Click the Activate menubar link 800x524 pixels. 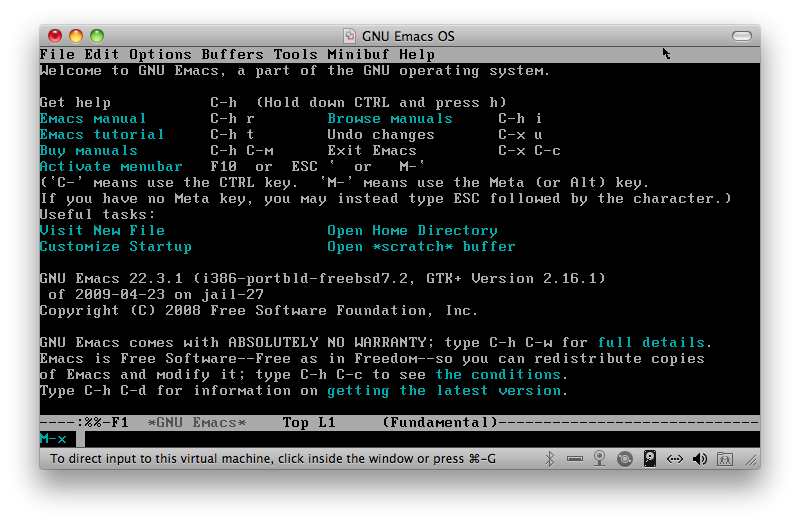tap(111, 166)
